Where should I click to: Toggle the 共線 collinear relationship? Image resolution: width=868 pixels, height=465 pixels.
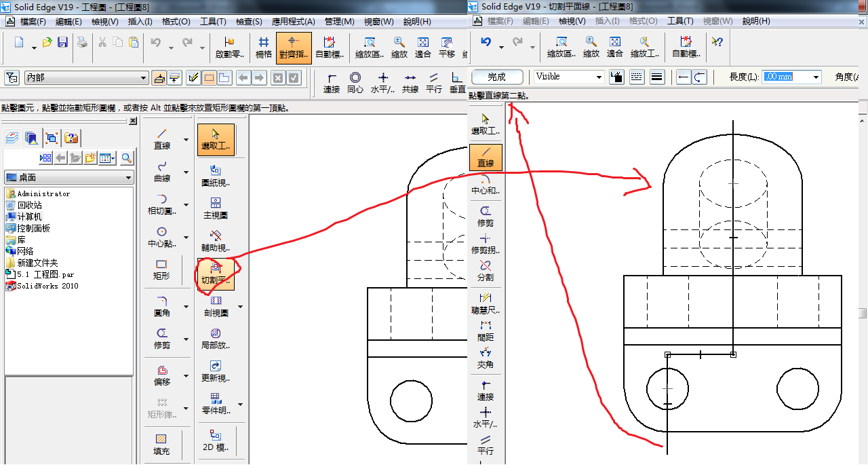410,83
